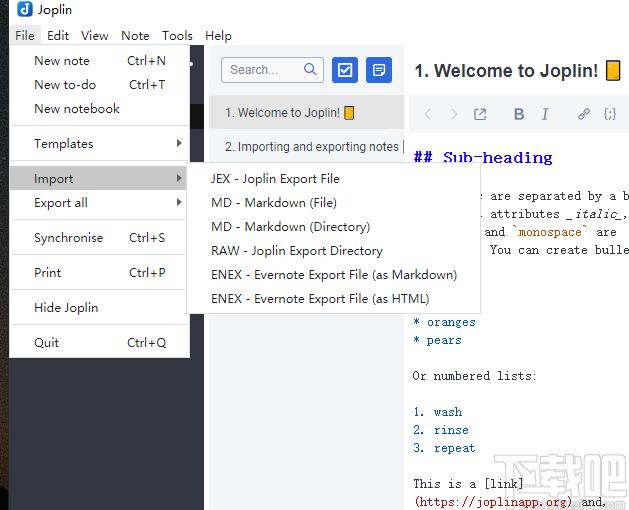Image resolution: width=629 pixels, height=510 pixels.
Task: Open the Tools menu
Action: coord(177,36)
